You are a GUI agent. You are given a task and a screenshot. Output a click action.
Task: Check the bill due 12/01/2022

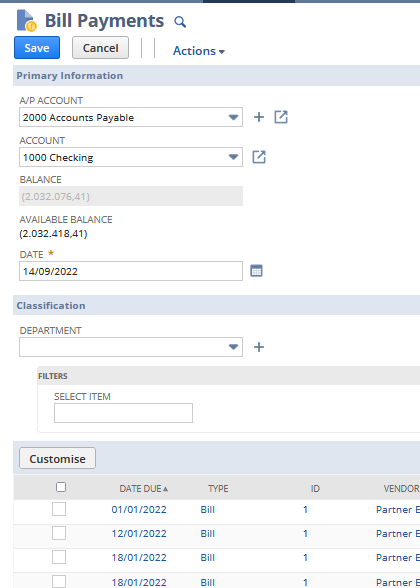tap(59, 533)
